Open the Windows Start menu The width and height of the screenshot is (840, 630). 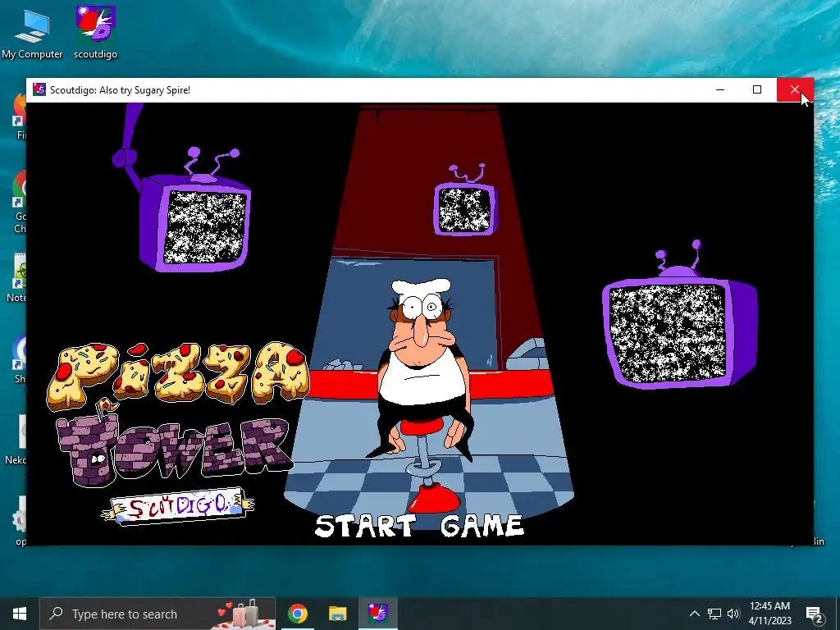click(20, 614)
